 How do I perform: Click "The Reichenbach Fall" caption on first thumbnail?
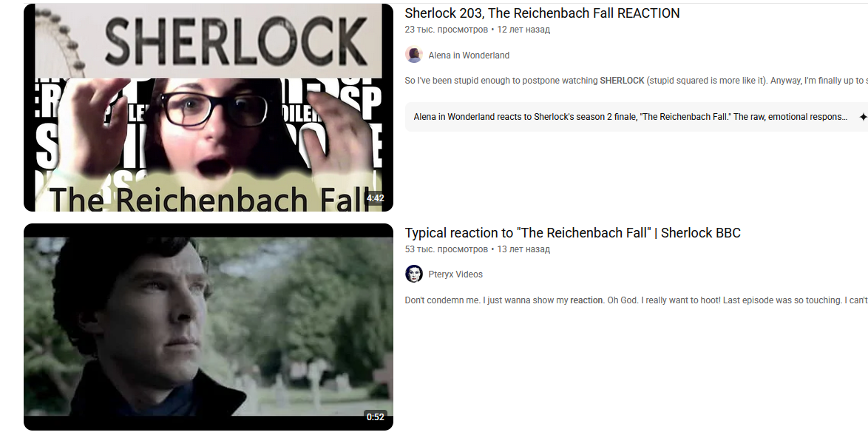click(x=211, y=198)
